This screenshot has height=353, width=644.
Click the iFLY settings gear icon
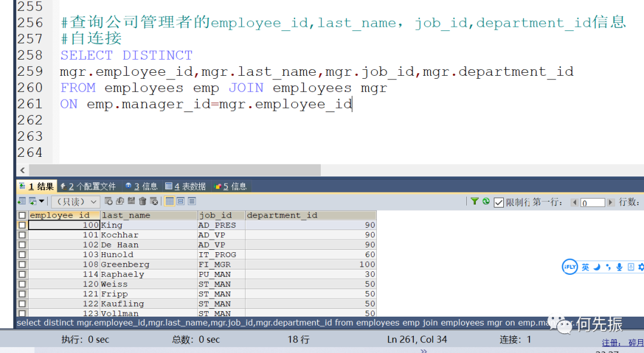[641, 268]
